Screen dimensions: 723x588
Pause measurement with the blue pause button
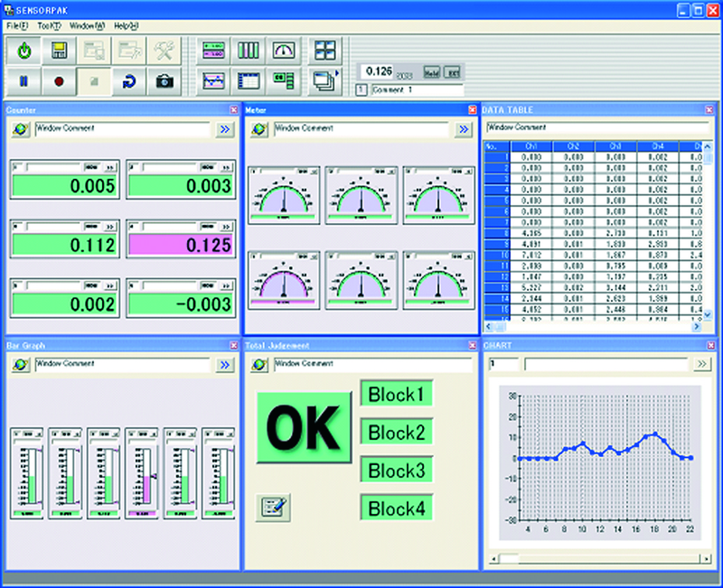pyautogui.click(x=23, y=81)
